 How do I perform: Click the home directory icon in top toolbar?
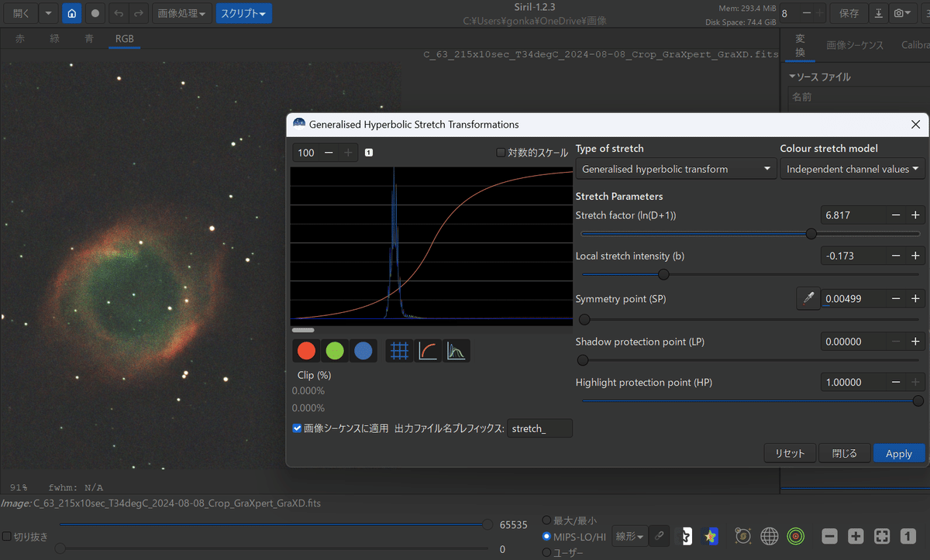(71, 13)
